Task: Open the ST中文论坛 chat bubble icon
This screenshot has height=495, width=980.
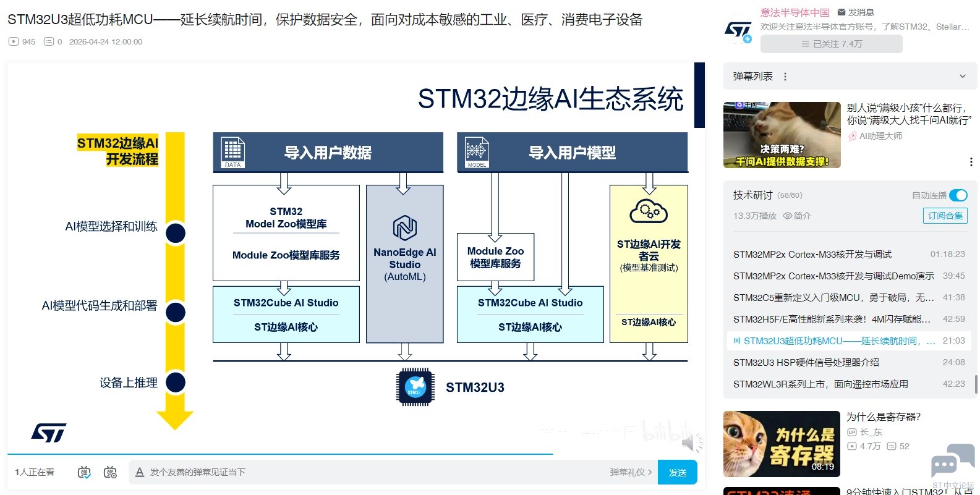Action: click(952, 461)
